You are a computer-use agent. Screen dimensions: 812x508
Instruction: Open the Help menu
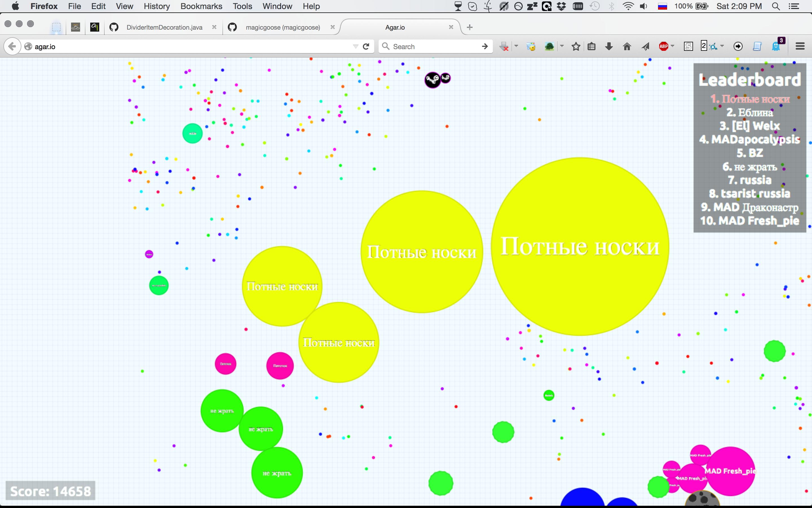[x=311, y=6]
